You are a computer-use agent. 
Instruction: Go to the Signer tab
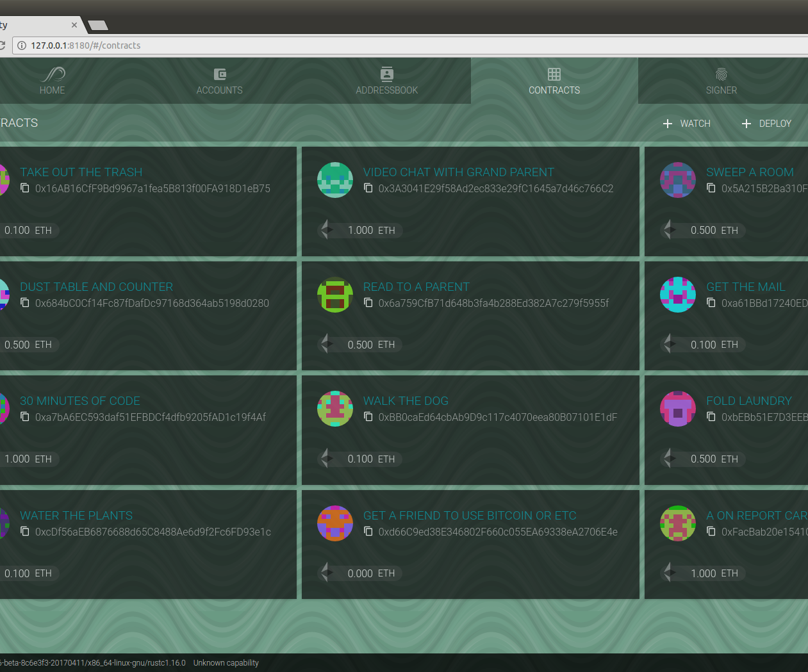pyautogui.click(x=721, y=81)
